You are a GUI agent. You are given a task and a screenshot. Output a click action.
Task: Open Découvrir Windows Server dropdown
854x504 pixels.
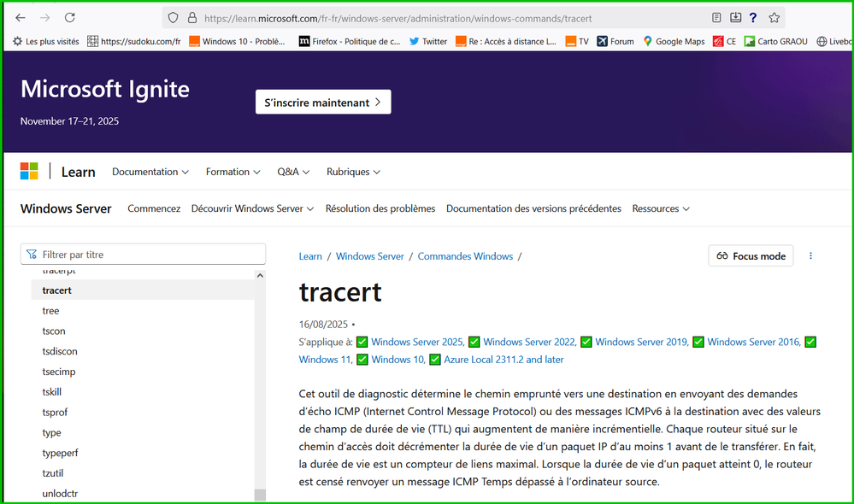pyautogui.click(x=252, y=208)
